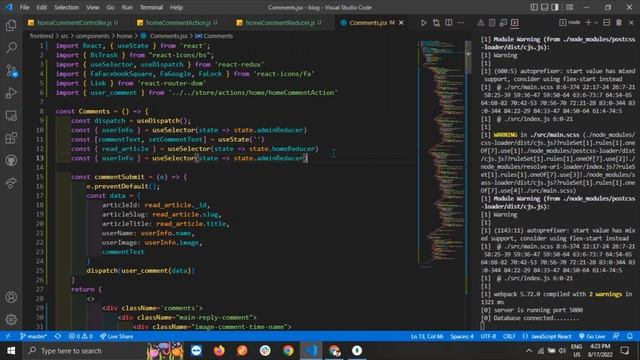Click the Ln 13 cursor position indicator
The image size is (640, 360).
(427, 336)
